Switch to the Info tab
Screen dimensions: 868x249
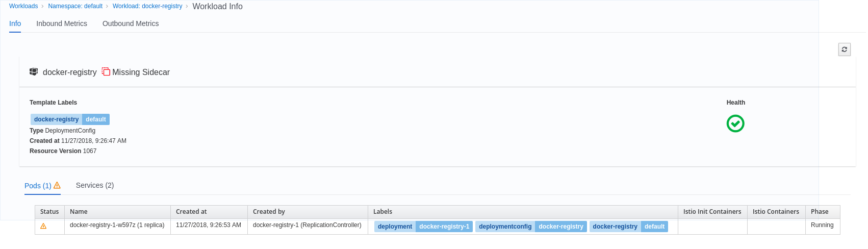tap(15, 23)
